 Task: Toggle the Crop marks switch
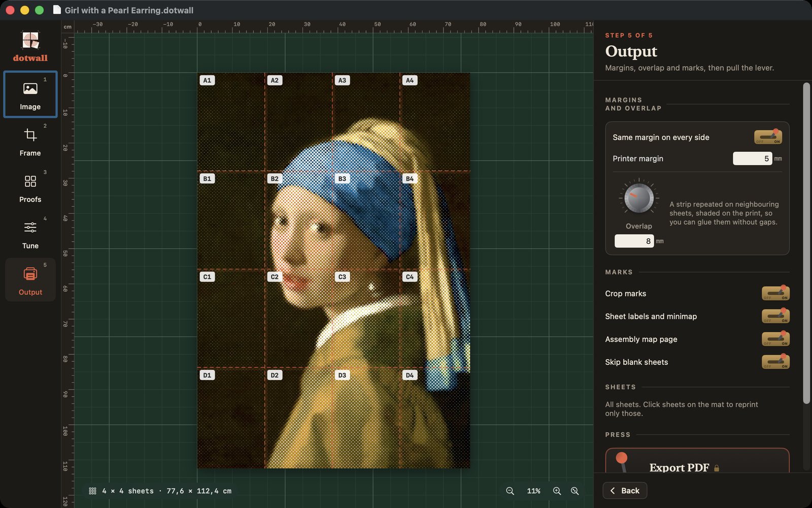tap(775, 293)
